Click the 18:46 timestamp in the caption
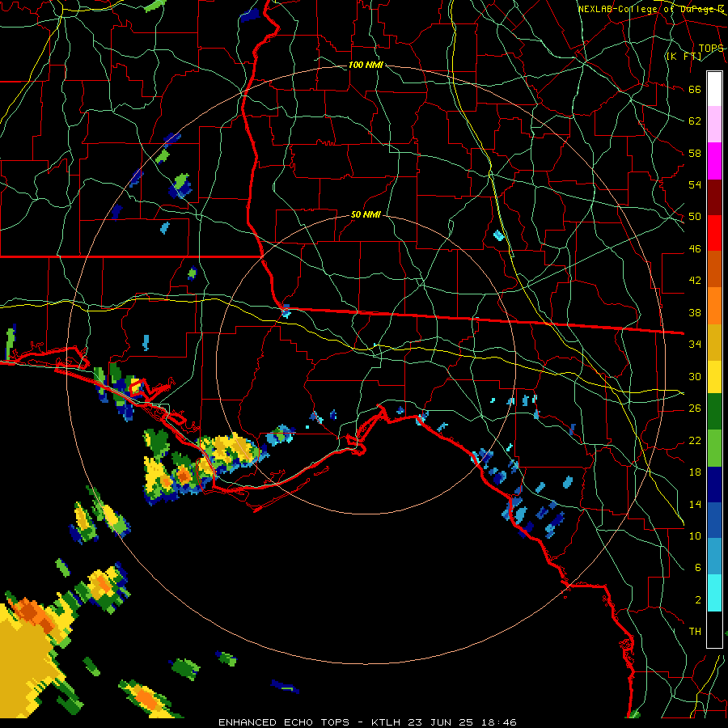Viewport: 728px width, 728px height. [x=499, y=722]
